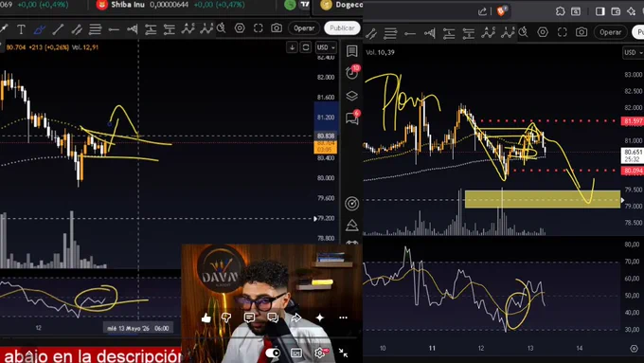Click the 80.094 red price label

click(632, 171)
